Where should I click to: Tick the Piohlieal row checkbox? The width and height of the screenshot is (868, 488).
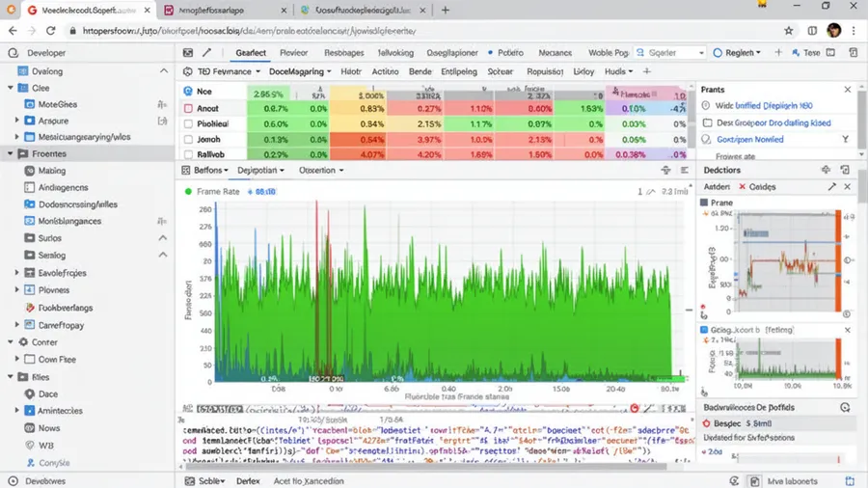[x=188, y=124]
